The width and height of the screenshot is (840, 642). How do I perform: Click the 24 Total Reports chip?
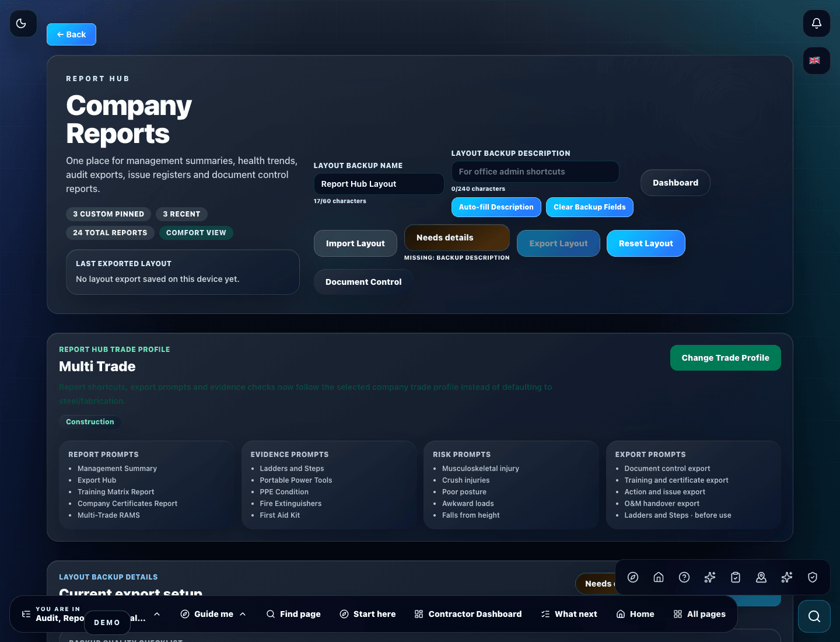(x=110, y=233)
